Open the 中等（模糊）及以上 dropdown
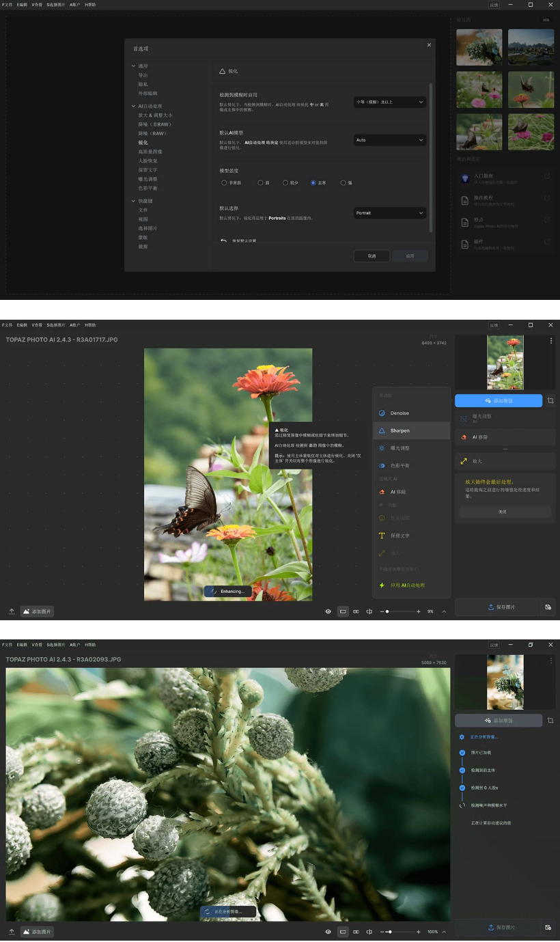The image size is (560, 942). pyautogui.click(x=390, y=102)
